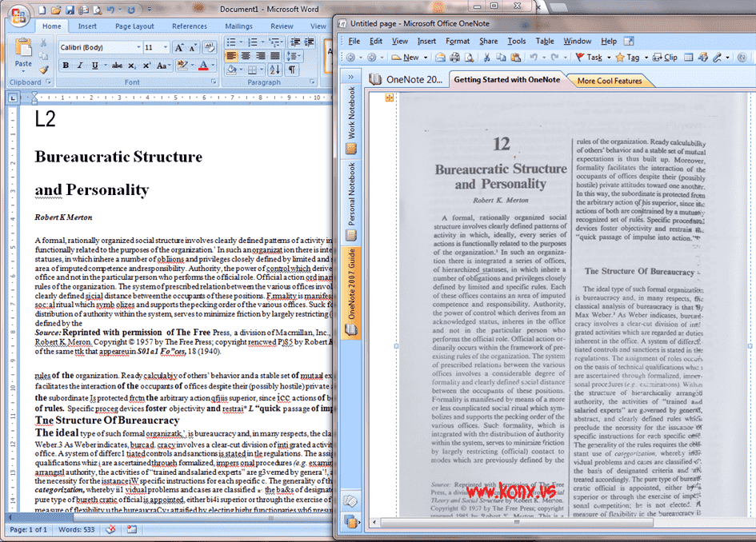756x542 pixels.
Task: Click the Paste button in Word's ribbon
Action: (23, 53)
